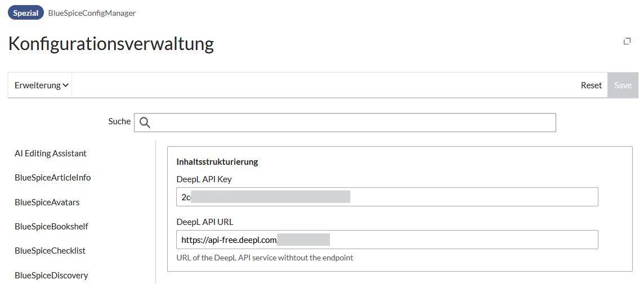Image resolution: width=644 pixels, height=284 pixels.
Task: Click the magnifier icon in the Suche box
Action: coord(145,123)
